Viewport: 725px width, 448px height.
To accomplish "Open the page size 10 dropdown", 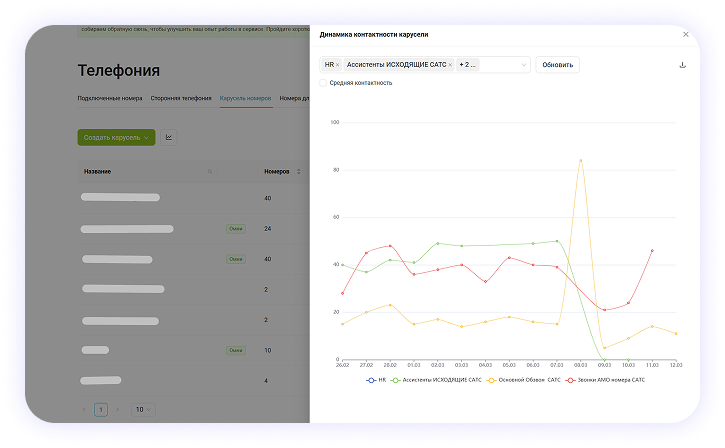I will (143, 410).
